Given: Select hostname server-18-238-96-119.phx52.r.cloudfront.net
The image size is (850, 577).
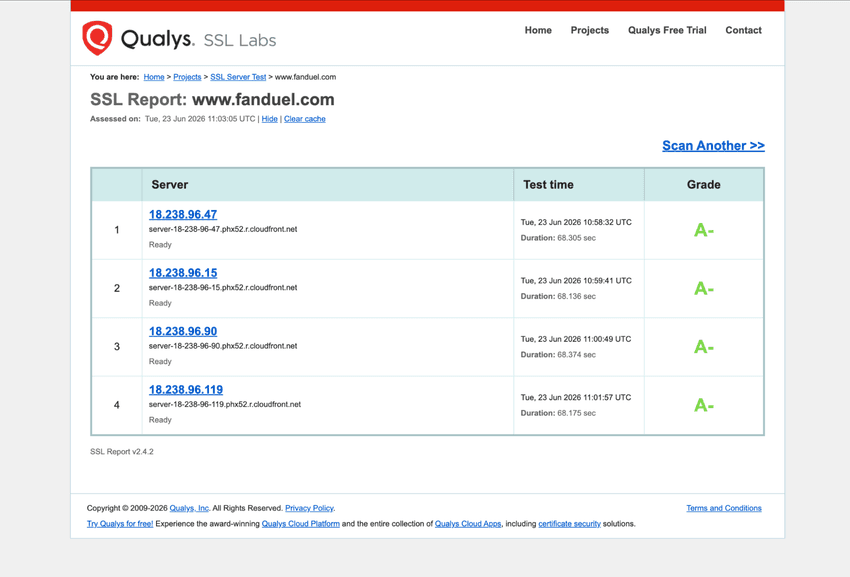Looking at the screenshot, I should (224, 404).
